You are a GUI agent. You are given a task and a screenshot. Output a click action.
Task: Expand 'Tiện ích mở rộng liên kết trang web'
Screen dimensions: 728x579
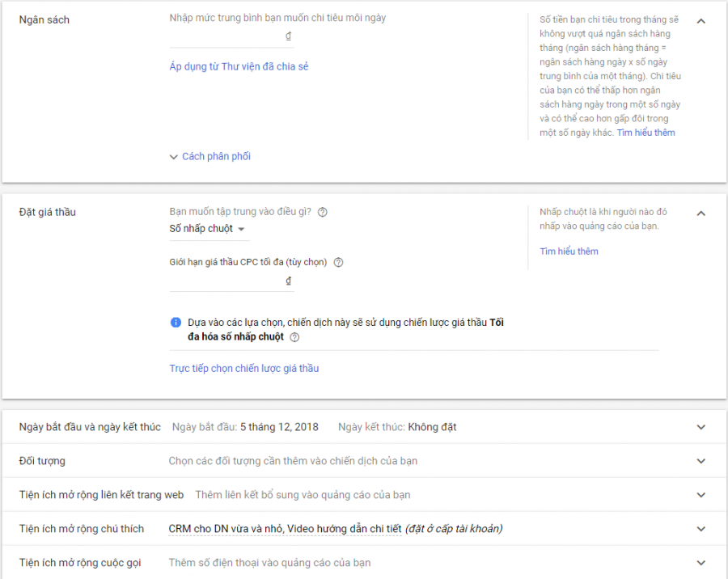(700, 495)
